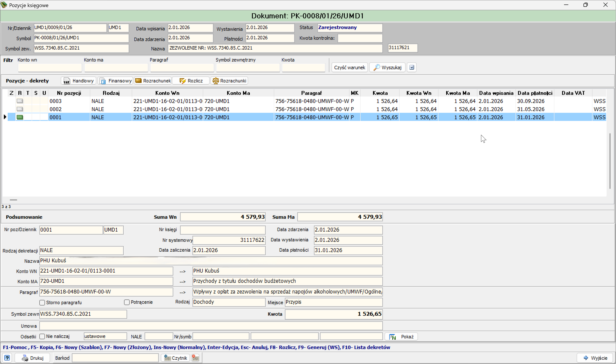The width and height of the screenshot is (616, 364).
Task: Select table row with position 0002
Action: pos(304,109)
